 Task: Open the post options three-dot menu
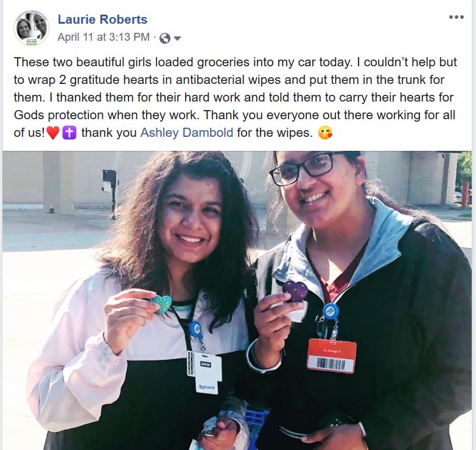pos(457,17)
